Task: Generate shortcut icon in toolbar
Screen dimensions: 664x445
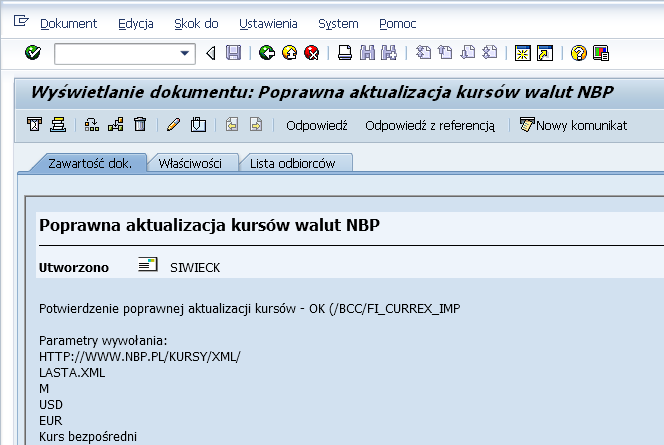Action: pos(545,53)
